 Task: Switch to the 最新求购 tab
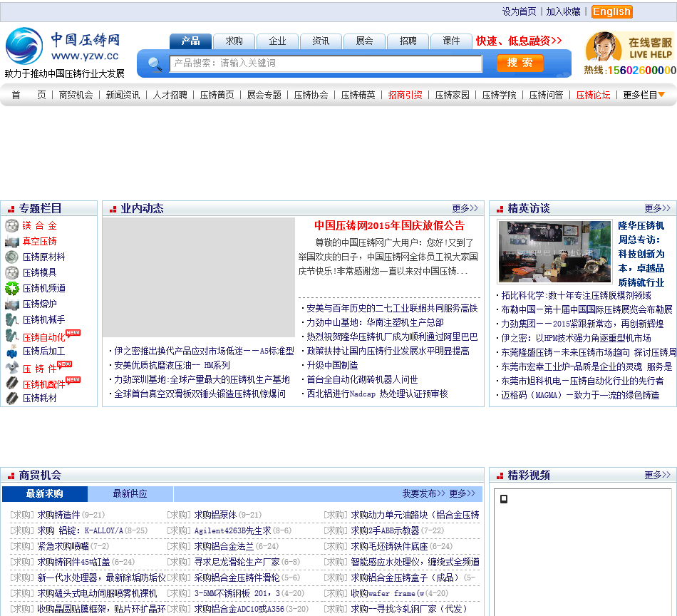44,494
